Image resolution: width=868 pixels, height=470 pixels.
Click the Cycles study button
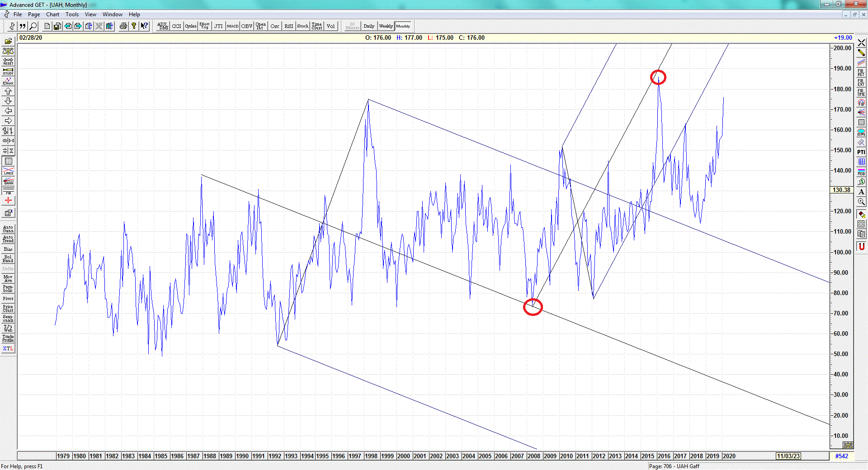(191, 26)
